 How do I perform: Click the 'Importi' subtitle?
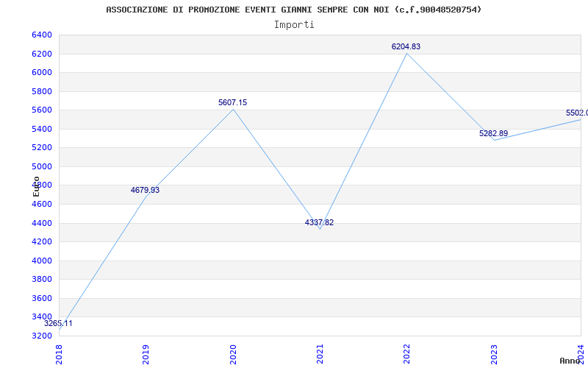[294, 25]
